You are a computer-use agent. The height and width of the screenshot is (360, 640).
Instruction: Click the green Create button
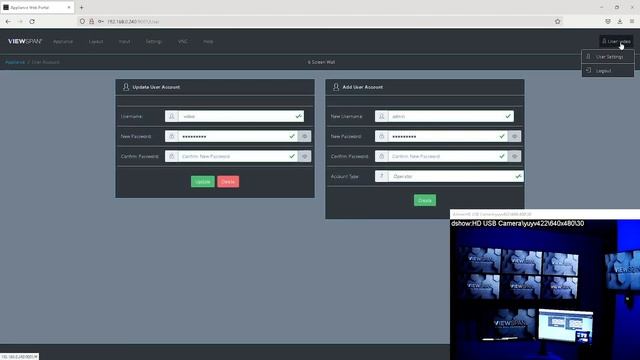[425, 200]
